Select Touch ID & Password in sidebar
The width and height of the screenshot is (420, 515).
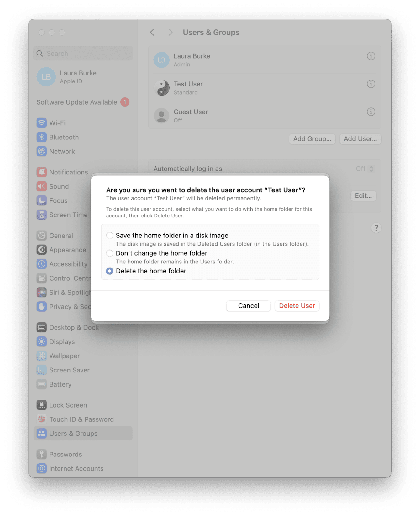[x=83, y=419]
